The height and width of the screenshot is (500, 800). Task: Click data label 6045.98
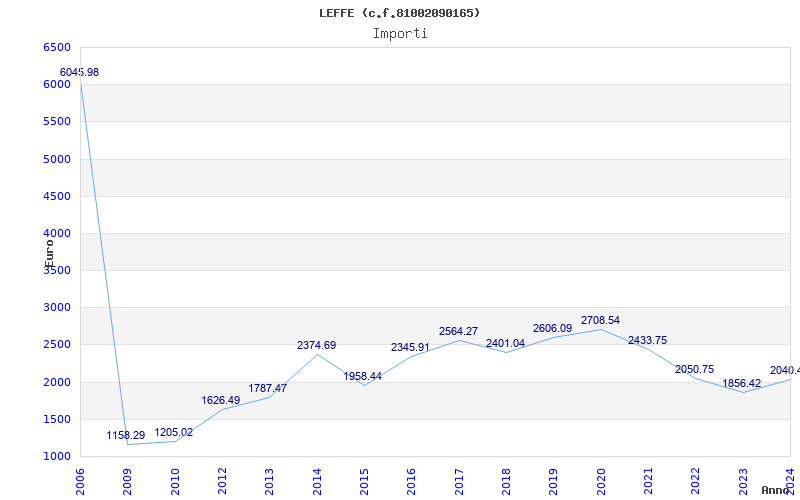pyautogui.click(x=79, y=72)
